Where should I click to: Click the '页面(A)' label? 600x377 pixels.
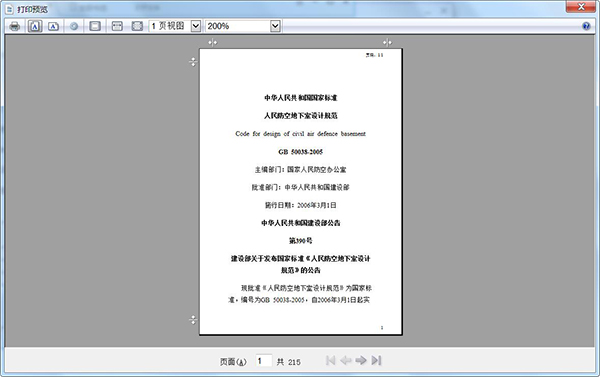click(233, 362)
